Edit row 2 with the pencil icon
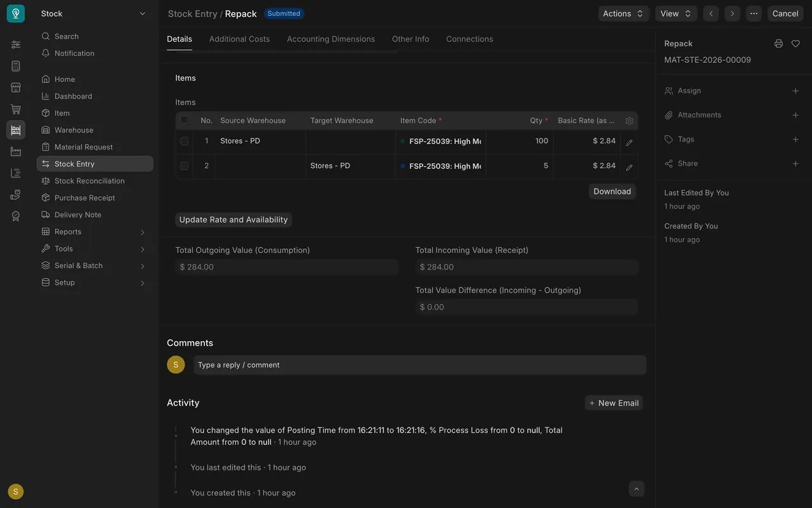 629,167
